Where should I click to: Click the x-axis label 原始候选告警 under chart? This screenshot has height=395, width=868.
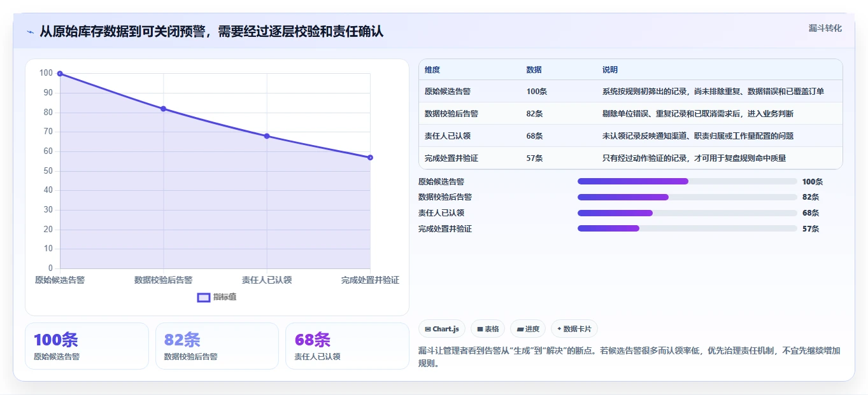tap(60, 280)
